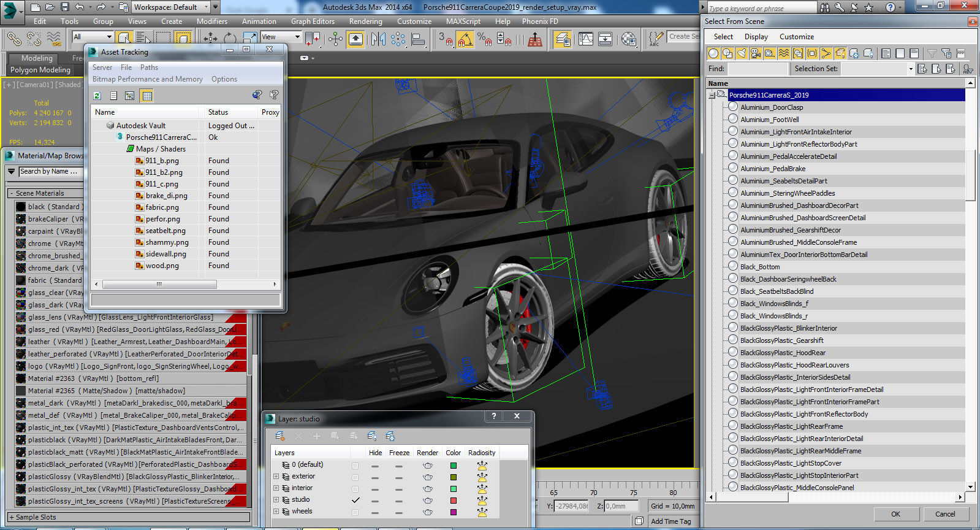
Task: Toggle the Angle Snap icon
Action: pos(465,39)
